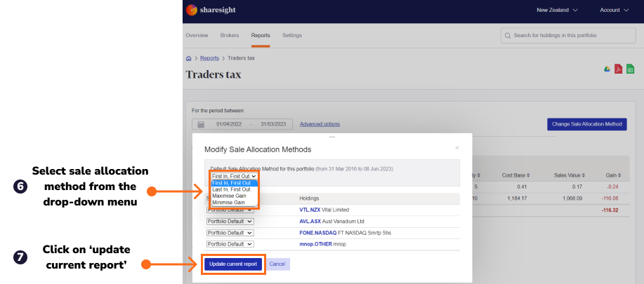Close the Modify Sale Allocation dialog
This screenshot has height=284, width=644.
457,148
